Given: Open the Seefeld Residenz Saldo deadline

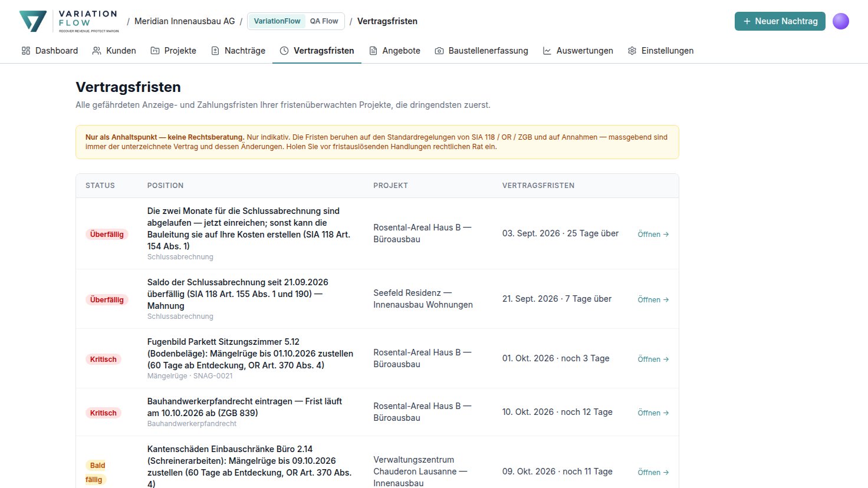Looking at the screenshot, I should coord(653,299).
